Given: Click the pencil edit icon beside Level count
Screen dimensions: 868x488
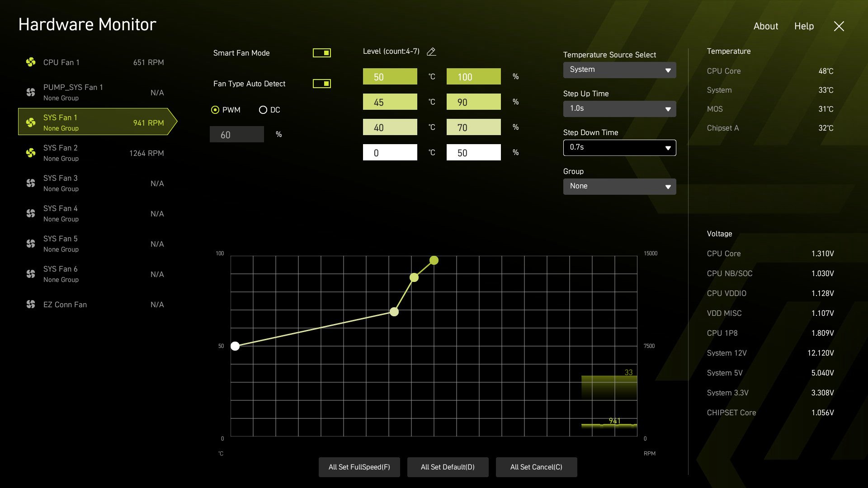Looking at the screenshot, I should tap(431, 52).
